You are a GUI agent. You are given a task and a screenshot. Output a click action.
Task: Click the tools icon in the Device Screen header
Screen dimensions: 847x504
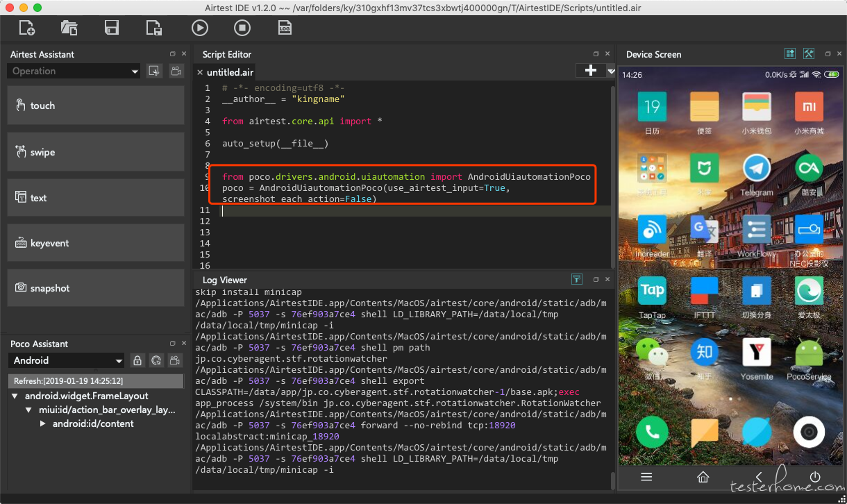pyautogui.click(x=809, y=53)
